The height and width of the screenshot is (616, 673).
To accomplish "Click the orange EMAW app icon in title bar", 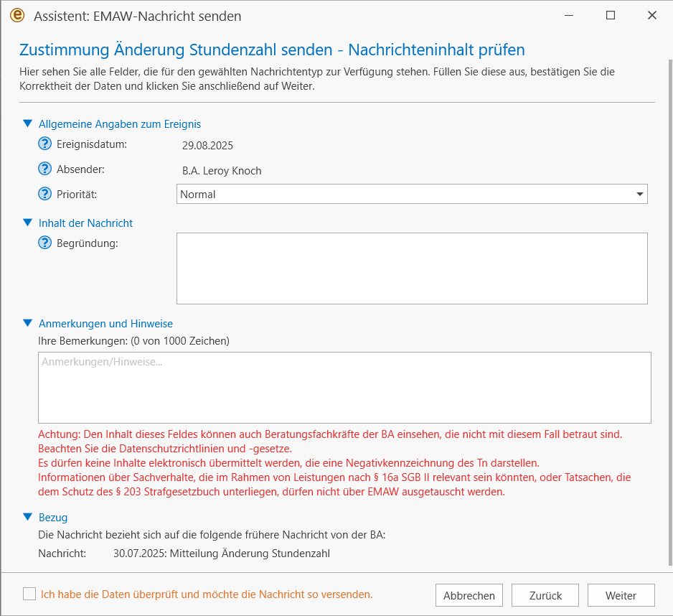I will click(17, 16).
